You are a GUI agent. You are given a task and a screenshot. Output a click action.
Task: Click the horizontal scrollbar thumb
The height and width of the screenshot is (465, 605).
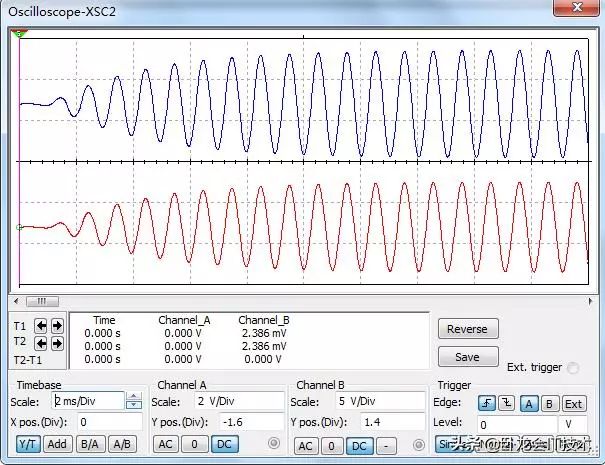pyautogui.click(x=42, y=301)
